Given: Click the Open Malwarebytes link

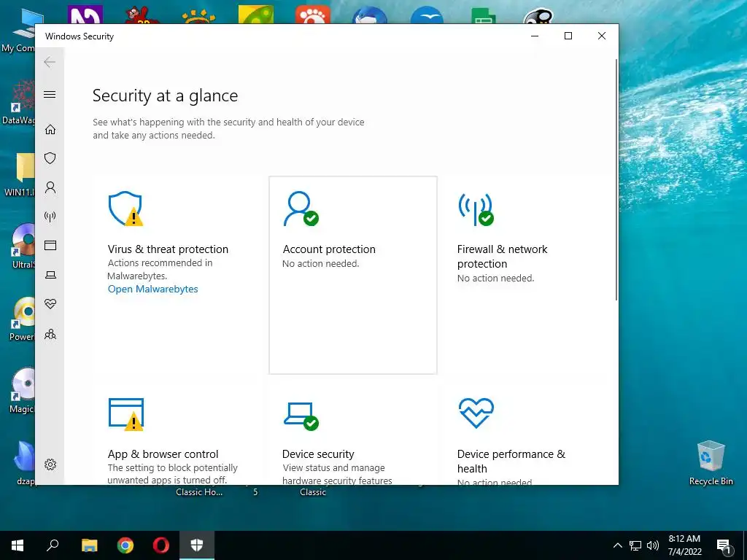Looking at the screenshot, I should tap(152, 289).
